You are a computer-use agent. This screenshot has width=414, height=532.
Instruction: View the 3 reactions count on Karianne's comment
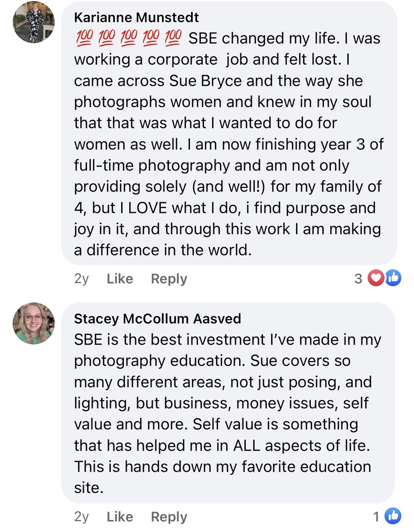pyautogui.click(x=358, y=278)
